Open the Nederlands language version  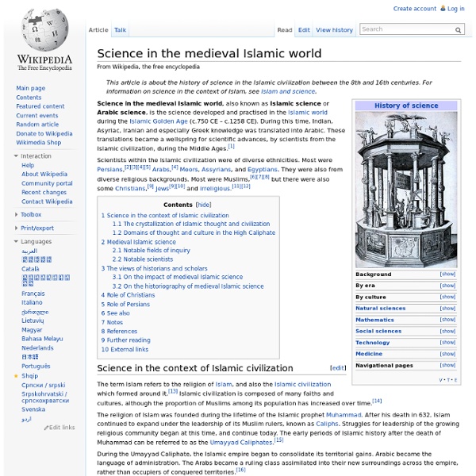coord(37,348)
